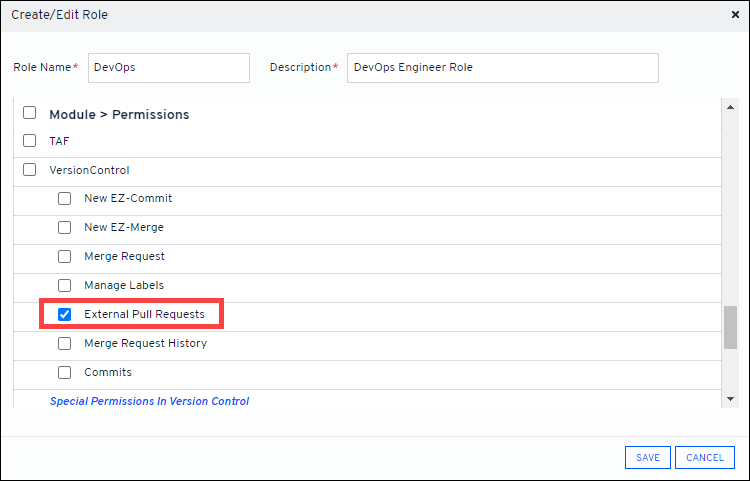This screenshot has width=750, height=481.
Task: Click the SAVE button
Action: [647, 458]
